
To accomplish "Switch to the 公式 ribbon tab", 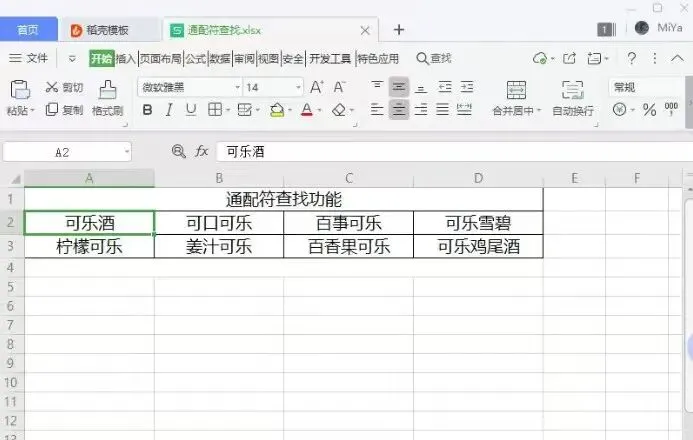I will tap(195, 58).
